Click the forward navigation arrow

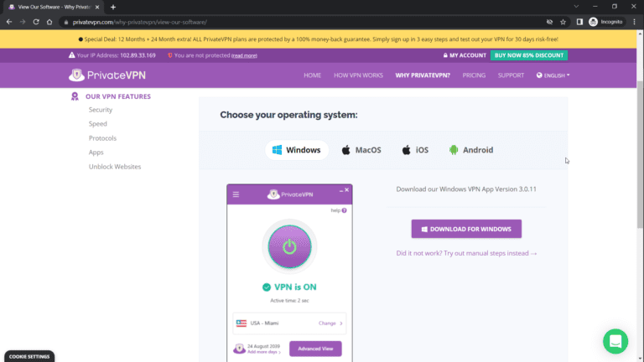pos(23,22)
